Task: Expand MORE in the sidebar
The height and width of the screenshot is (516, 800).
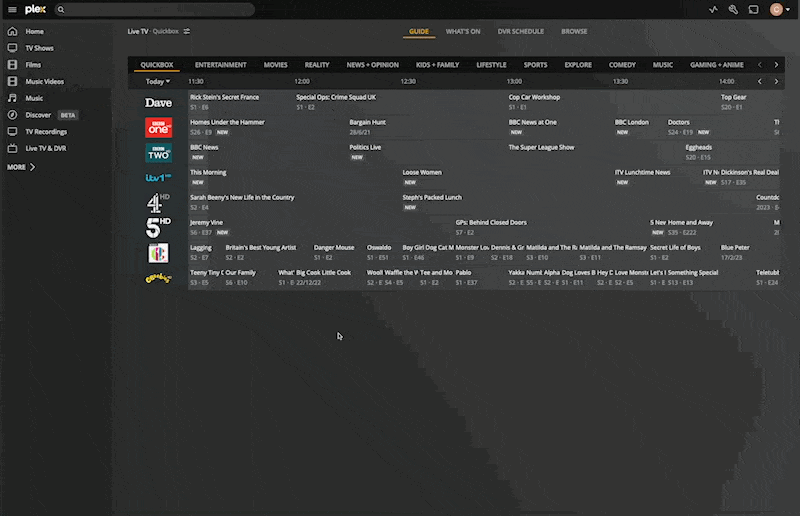Action: coord(21,167)
